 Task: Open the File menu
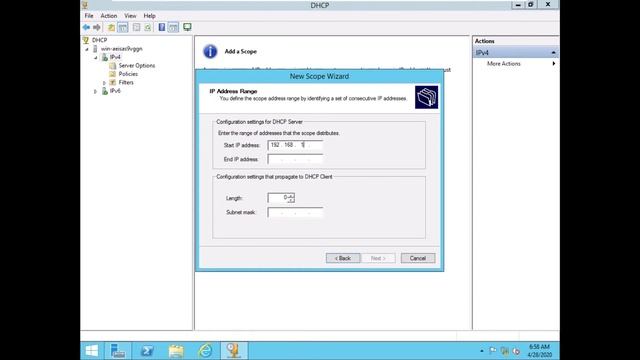[x=89, y=16]
